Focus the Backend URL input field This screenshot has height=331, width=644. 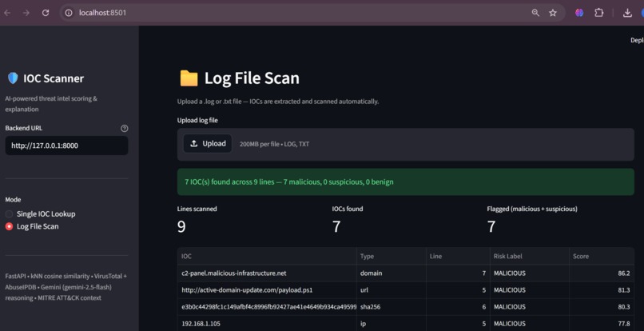click(66, 146)
